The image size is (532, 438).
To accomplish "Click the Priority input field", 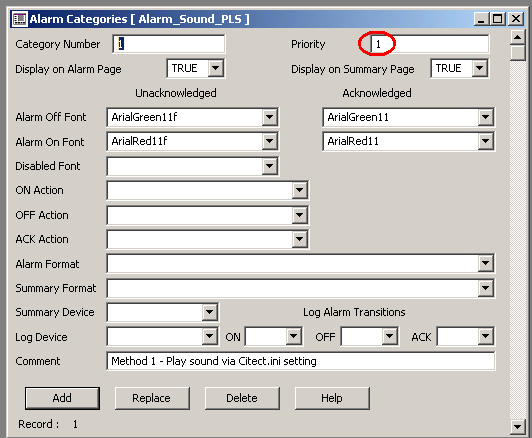I will pyautogui.click(x=430, y=44).
